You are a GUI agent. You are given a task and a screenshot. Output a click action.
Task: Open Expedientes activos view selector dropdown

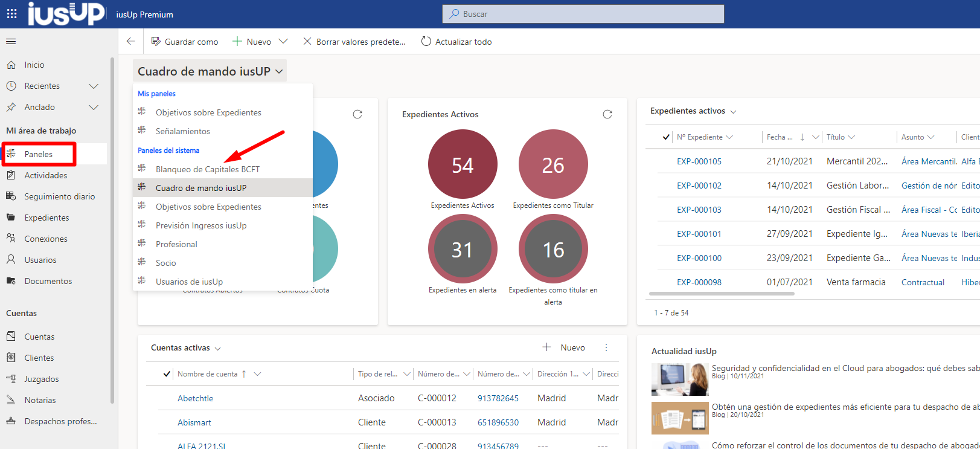pos(733,112)
